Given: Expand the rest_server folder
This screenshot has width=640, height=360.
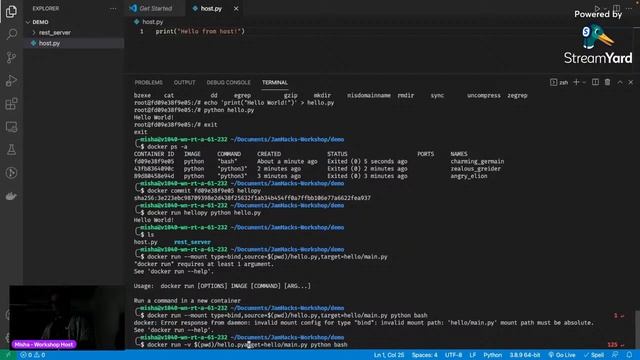Looking at the screenshot, I should pyautogui.click(x=55, y=33).
